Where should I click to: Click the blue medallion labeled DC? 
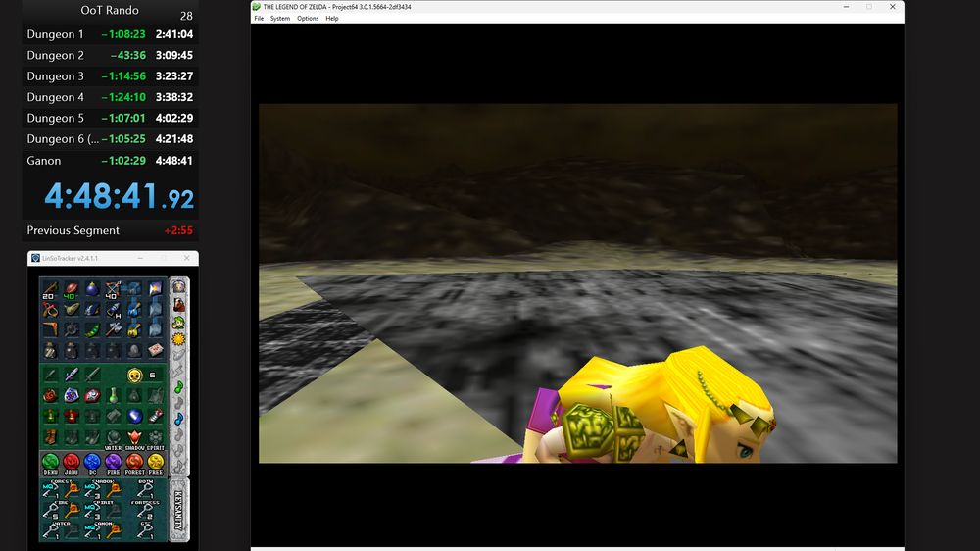[x=92, y=461]
